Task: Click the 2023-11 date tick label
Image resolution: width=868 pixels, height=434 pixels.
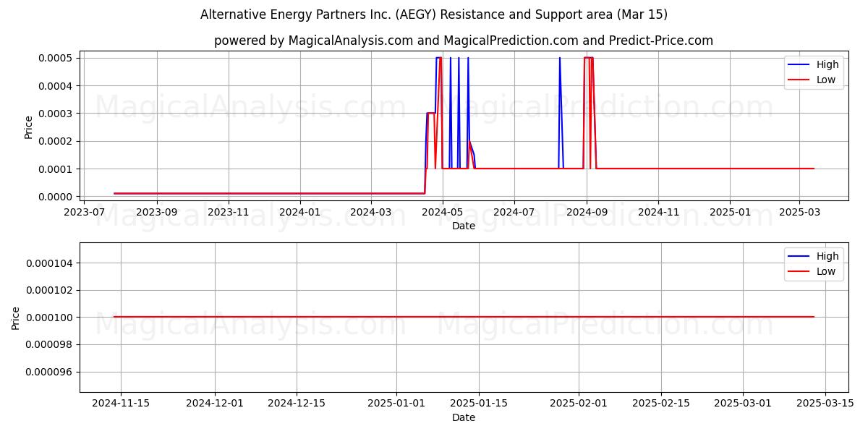Action: point(229,212)
